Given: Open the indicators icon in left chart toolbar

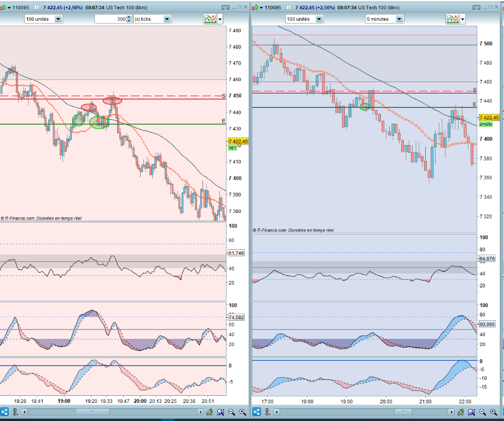Looking at the screenshot, I should pos(210,19).
